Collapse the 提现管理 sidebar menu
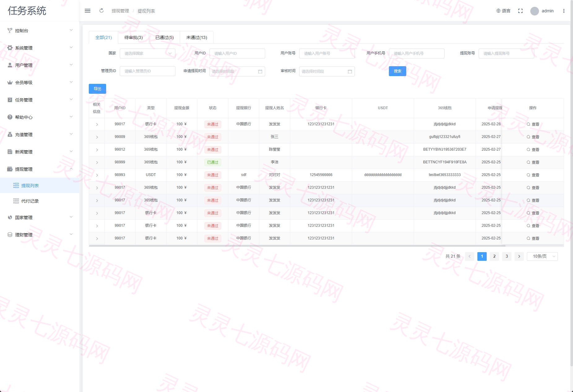Viewport: 573px width, 392px height. coord(40,169)
